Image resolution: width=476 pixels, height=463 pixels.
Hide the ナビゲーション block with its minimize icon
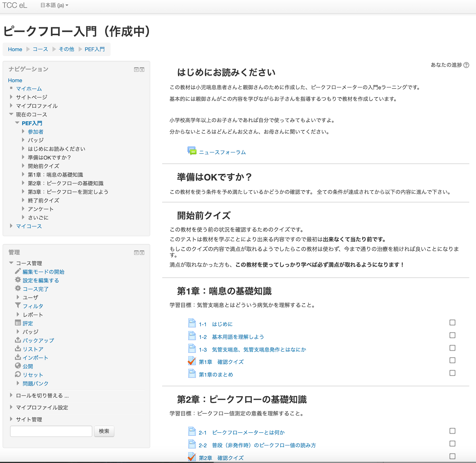pos(136,70)
